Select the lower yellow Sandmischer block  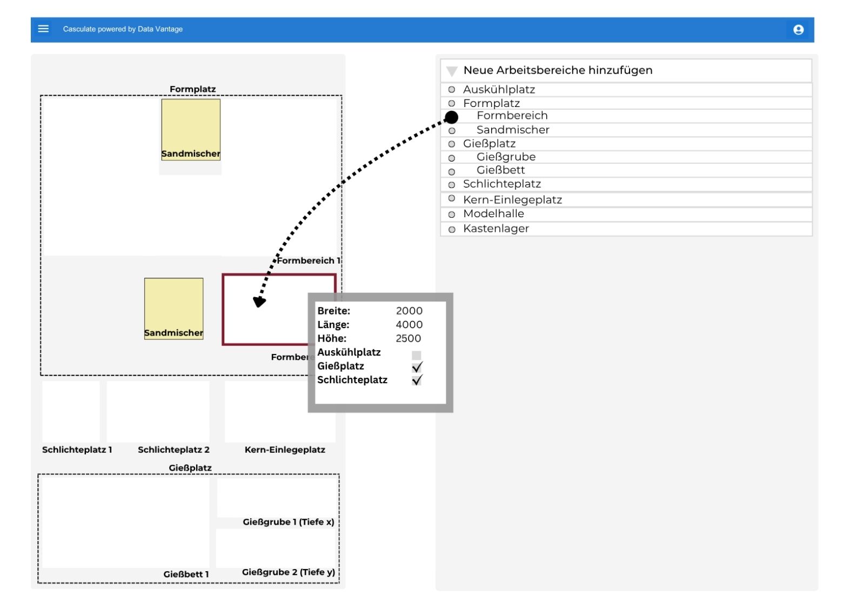pos(173,308)
